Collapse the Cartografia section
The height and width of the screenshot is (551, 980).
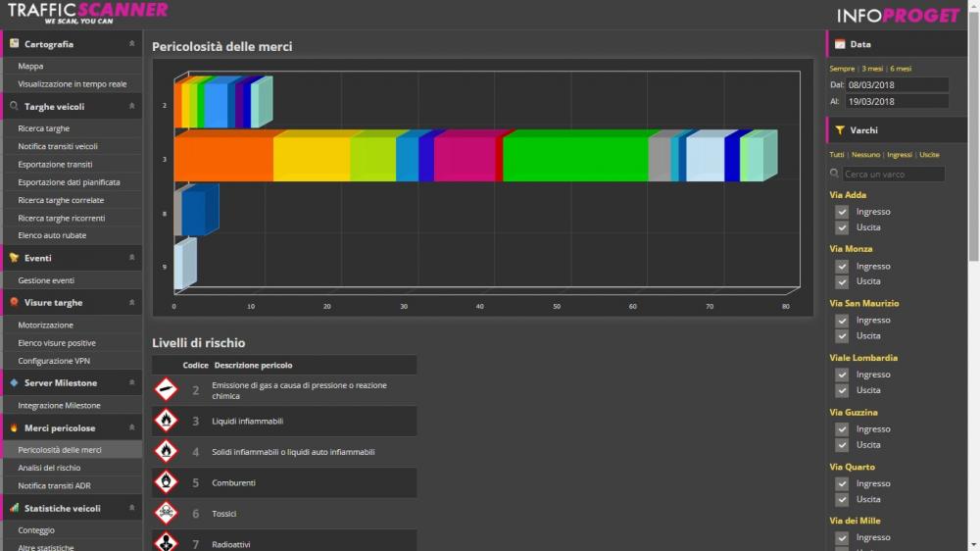pyautogui.click(x=131, y=44)
